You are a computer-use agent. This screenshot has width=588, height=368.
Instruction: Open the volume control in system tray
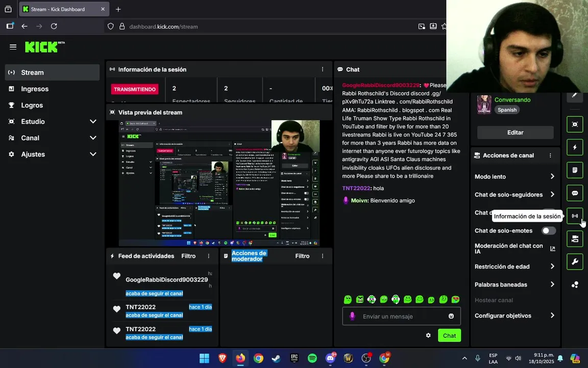[518, 358]
